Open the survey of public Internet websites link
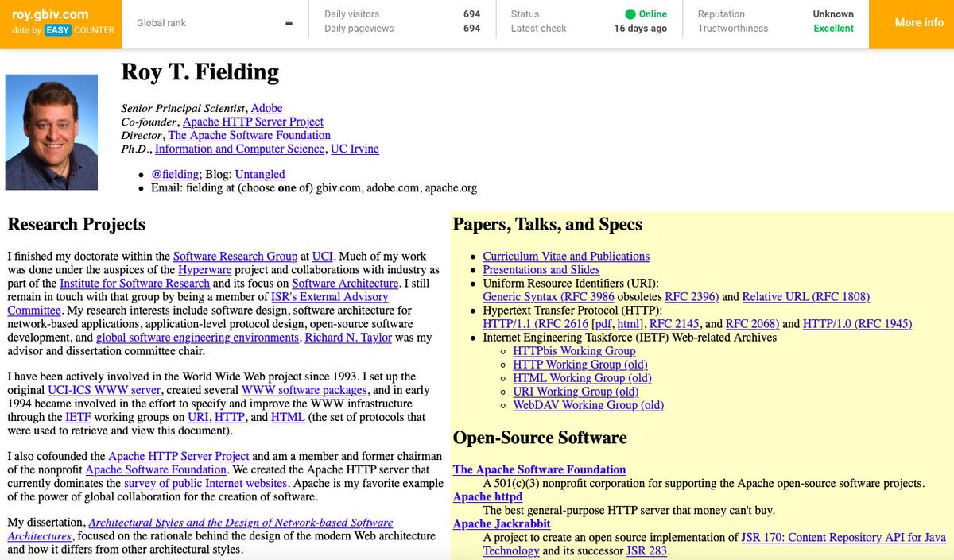The width and height of the screenshot is (954, 560). tap(205, 484)
